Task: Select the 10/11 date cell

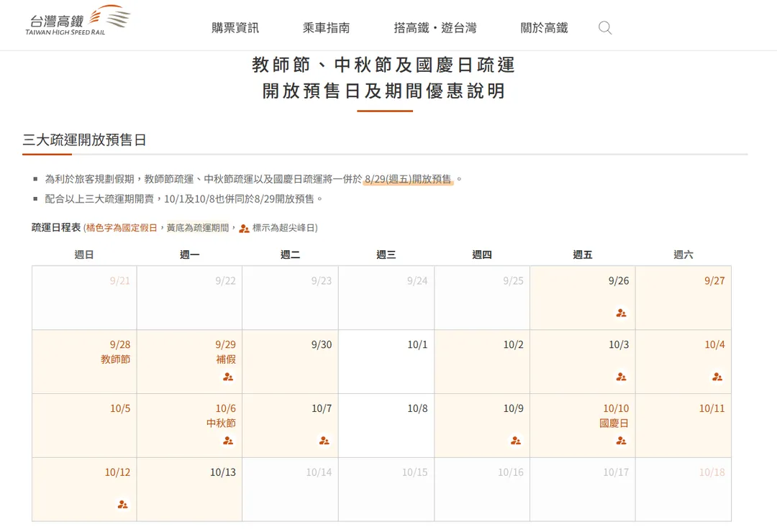Action: coord(683,426)
